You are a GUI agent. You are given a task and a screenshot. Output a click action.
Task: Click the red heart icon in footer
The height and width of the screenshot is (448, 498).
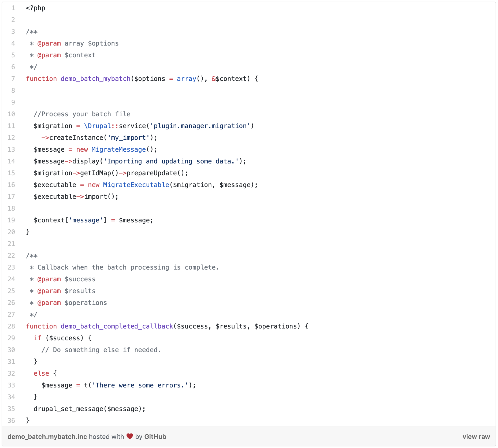pos(130,436)
